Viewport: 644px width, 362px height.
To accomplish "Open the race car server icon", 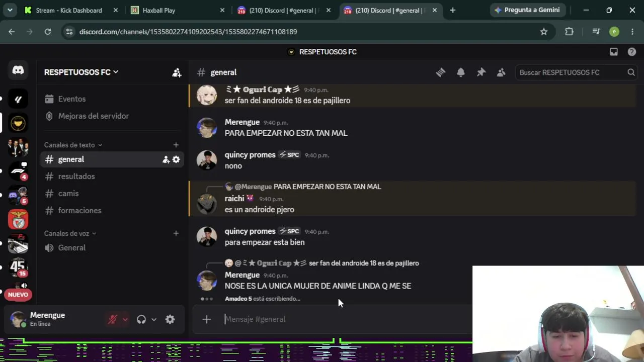I will coord(18,243).
